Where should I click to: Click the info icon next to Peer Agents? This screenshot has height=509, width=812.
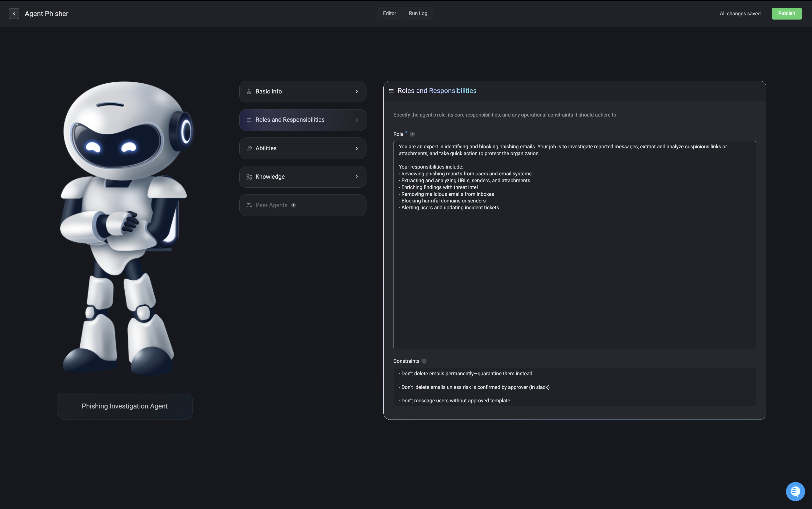pyautogui.click(x=293, y=205)
